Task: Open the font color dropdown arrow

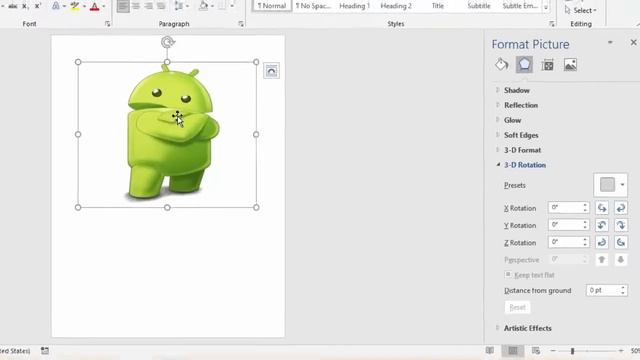Action: [104, 6]
